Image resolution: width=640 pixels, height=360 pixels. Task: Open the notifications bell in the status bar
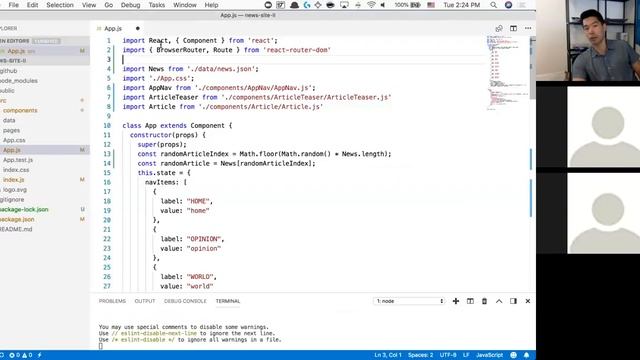[526, 355]
